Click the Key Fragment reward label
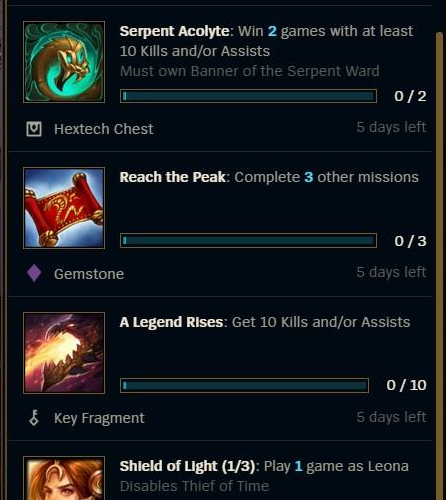This screenshot has height=500, width=446. pyautogui.click(x=99, y=418)
